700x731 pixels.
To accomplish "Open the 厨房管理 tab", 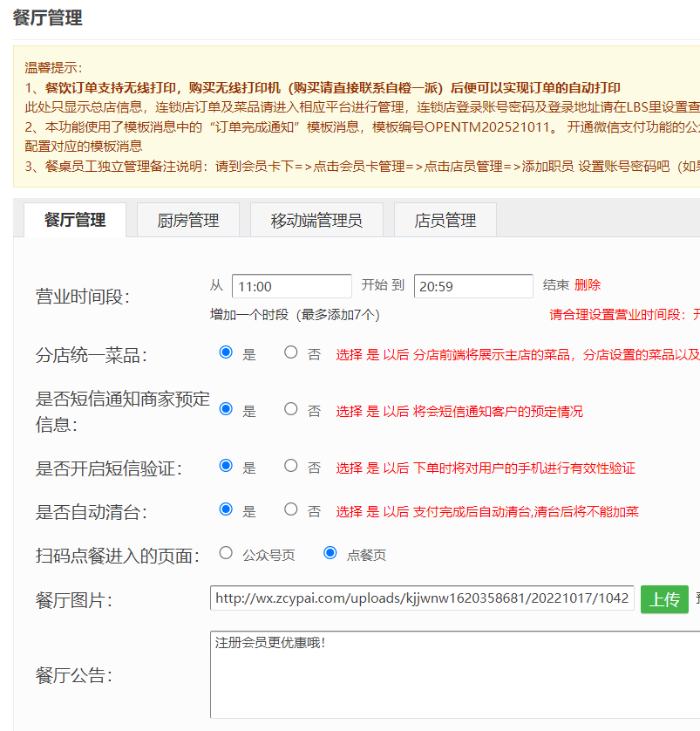I will coord(187,221).
